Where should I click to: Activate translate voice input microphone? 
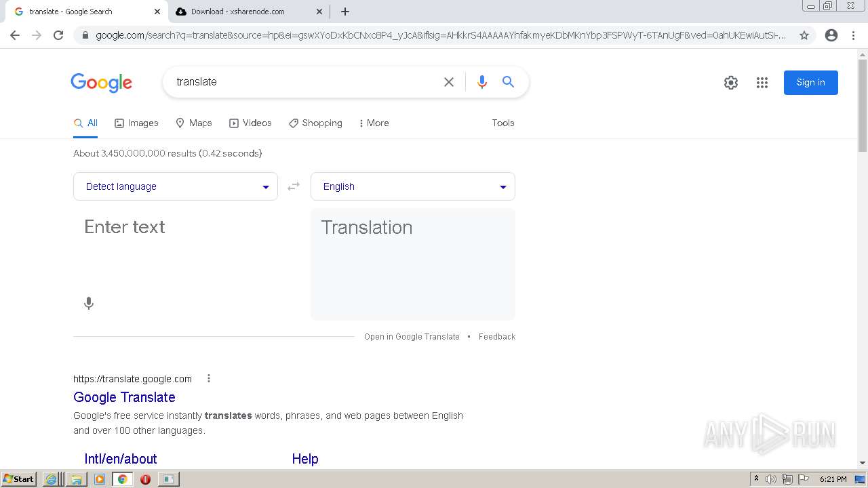pyautogui.click(x=89, y=304)
